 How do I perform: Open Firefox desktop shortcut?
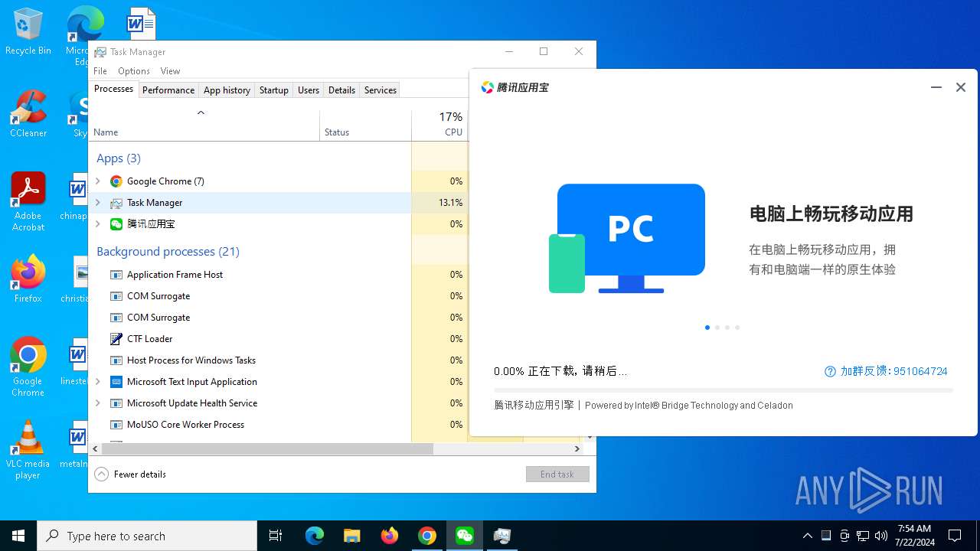[x=28, y=279]
